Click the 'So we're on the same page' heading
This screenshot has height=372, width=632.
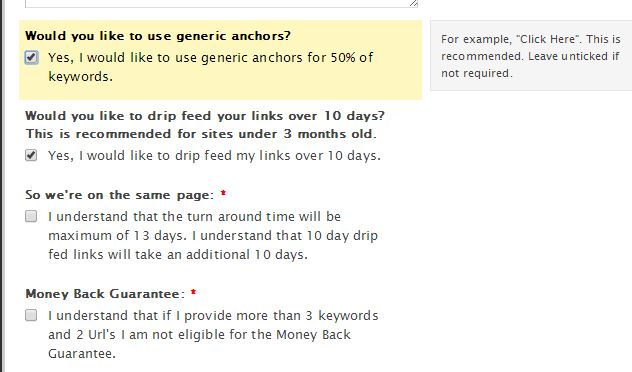tap(120, 195)
